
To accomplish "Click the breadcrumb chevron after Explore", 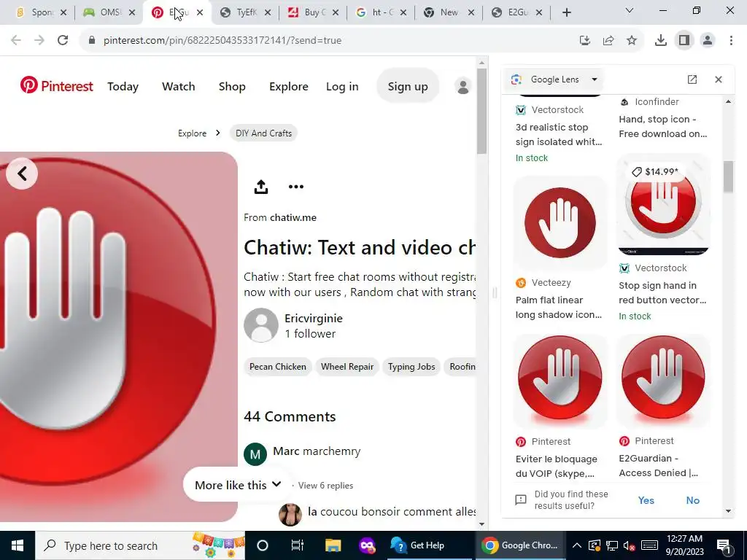I will pyautogui.click(x=217, y=133).
